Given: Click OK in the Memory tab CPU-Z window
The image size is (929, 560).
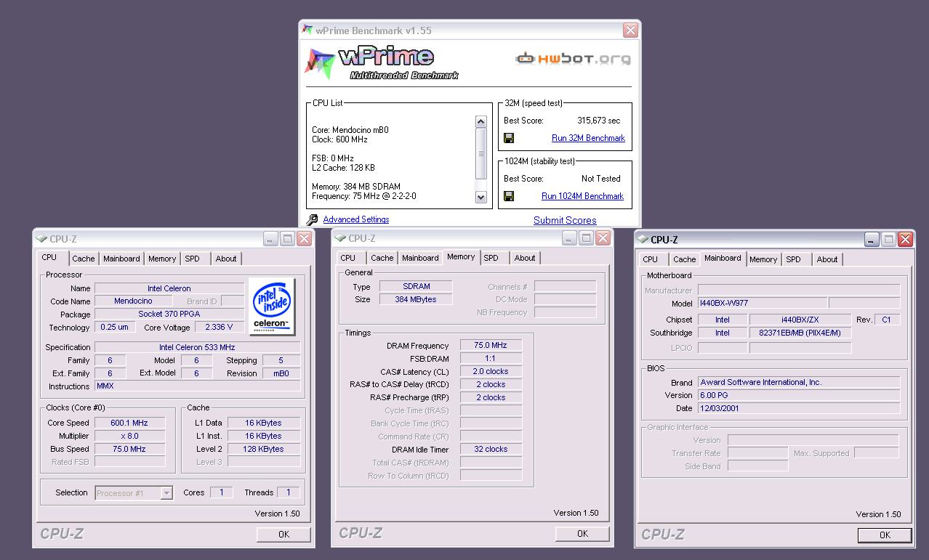Looking at the screenshot, I should 582,533.
